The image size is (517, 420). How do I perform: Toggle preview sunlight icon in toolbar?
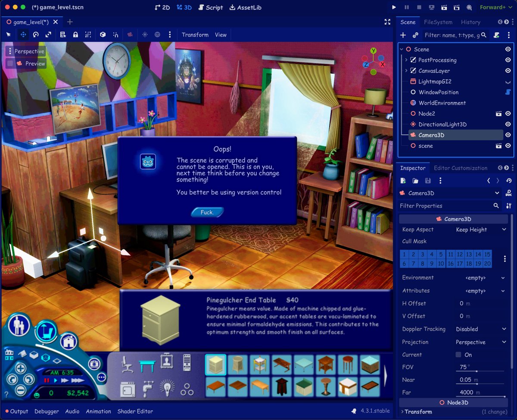(x=144, y=35)
